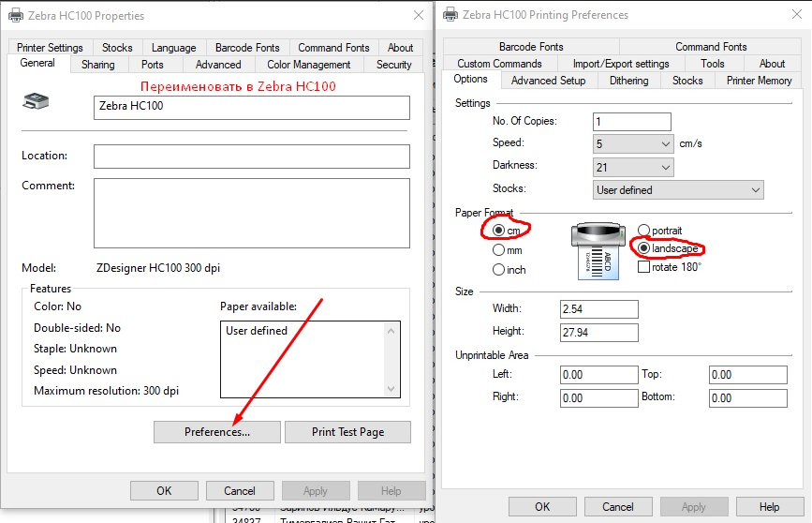This screenshot has height=523, width=812.
Task: Click the Height field showing 27.94
Action: coord(599,332)
